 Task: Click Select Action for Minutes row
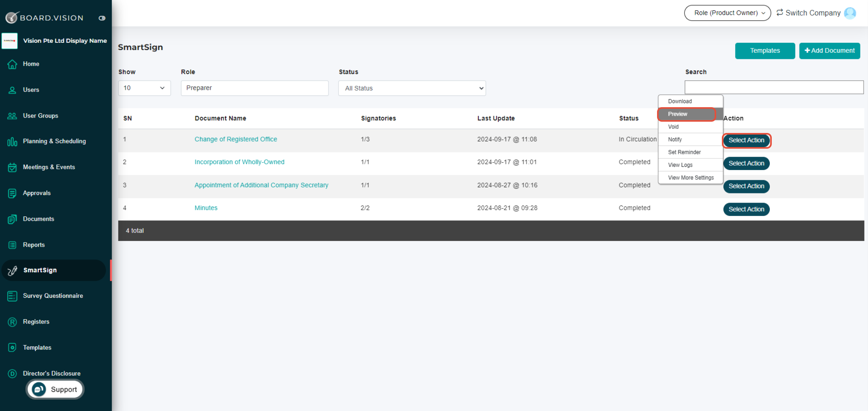746,209
